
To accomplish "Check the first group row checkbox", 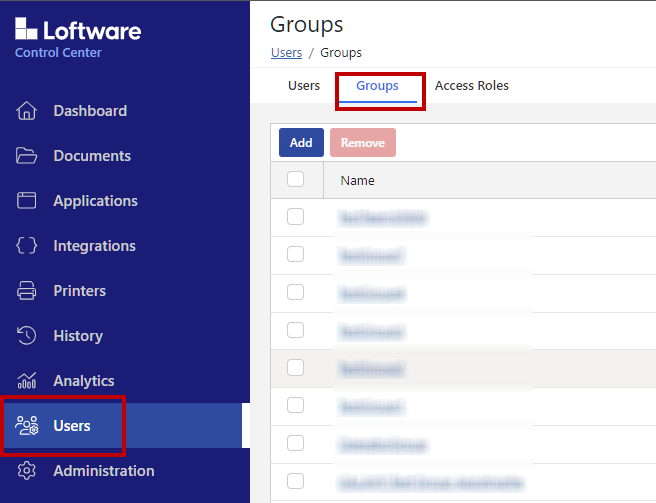I will [295, 217].
